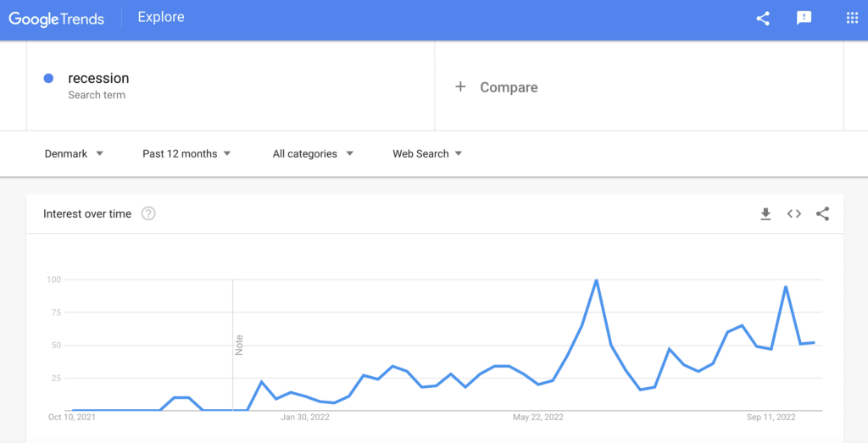Open help for Interest over time
The image size is (868, 443).
click(148, 214)
